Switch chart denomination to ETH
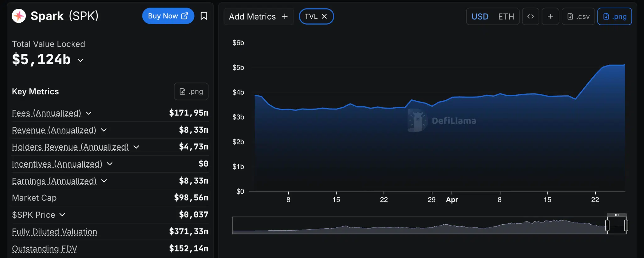 pos(506,16)
